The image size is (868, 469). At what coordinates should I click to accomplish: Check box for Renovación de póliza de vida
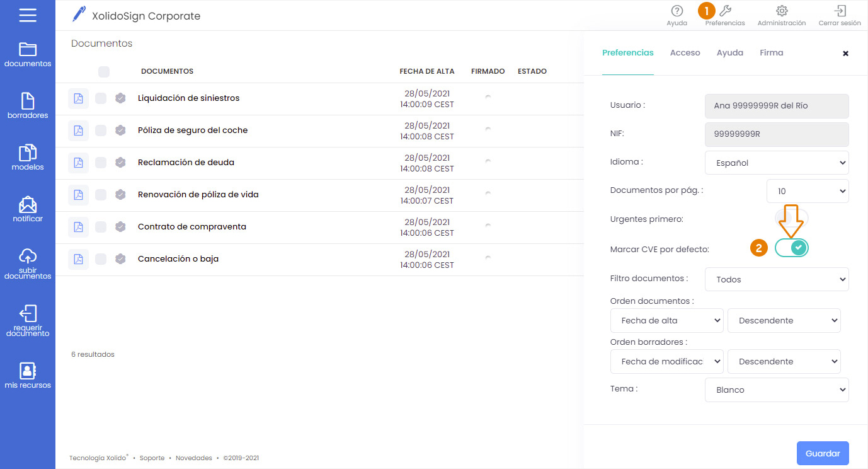[101, 195]
